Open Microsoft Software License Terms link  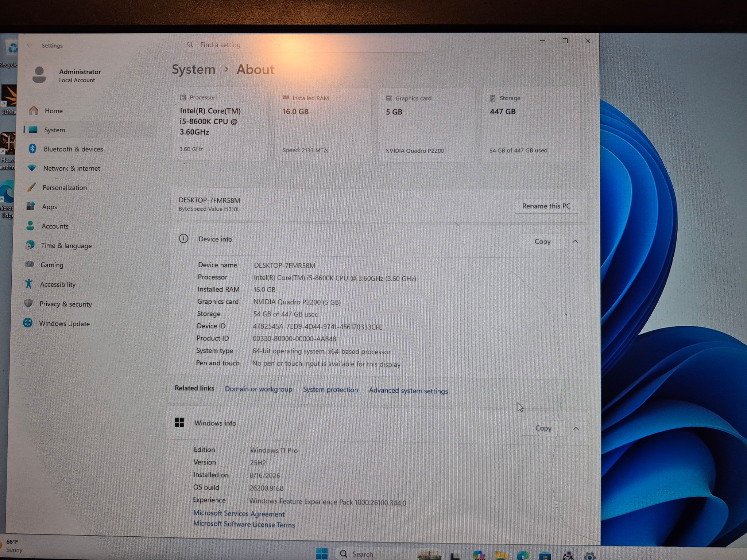244,524
